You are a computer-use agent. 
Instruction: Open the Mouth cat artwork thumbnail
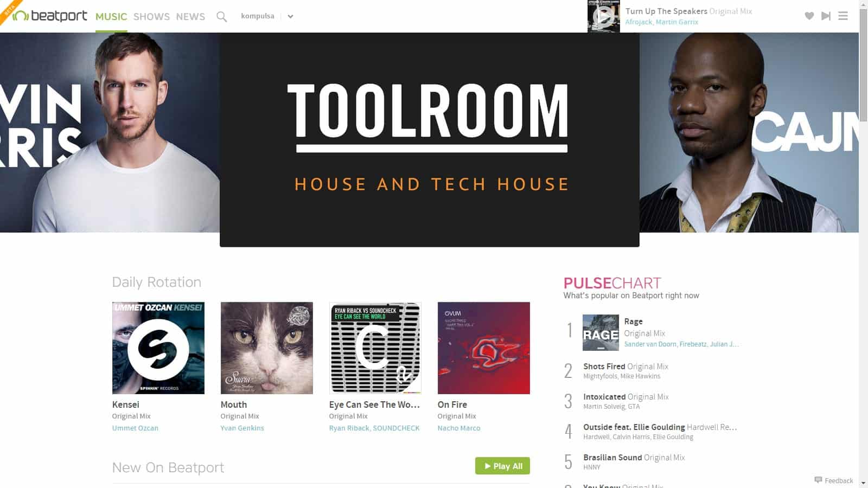(266, 348)
